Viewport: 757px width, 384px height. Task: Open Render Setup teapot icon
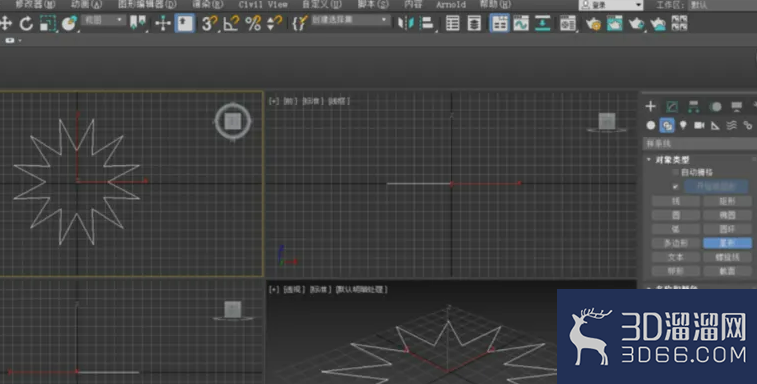pos(593,23)
